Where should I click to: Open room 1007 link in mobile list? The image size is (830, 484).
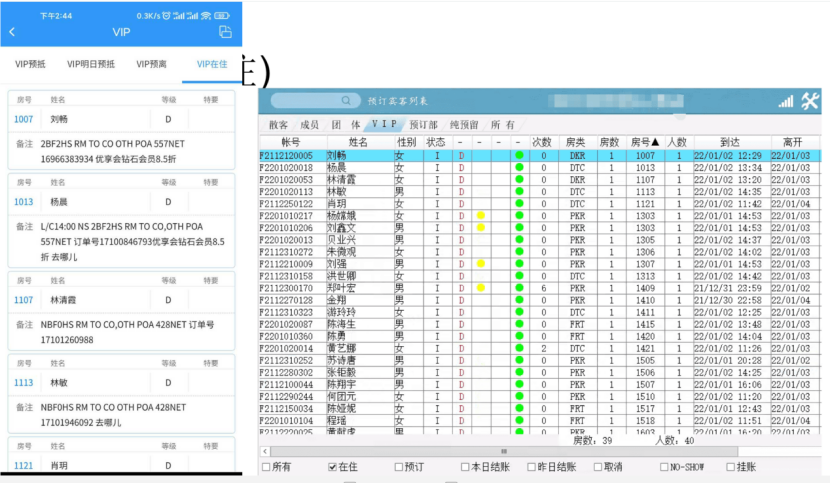pos(23,119)
